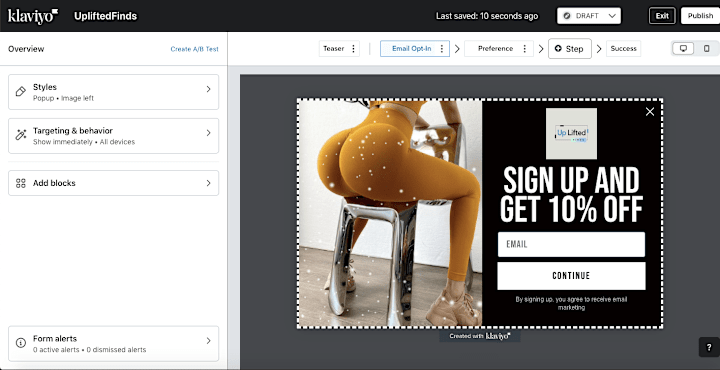Click Create A/B Test link
Viewport: 720px width, 370px height.
tap(195, 49)
